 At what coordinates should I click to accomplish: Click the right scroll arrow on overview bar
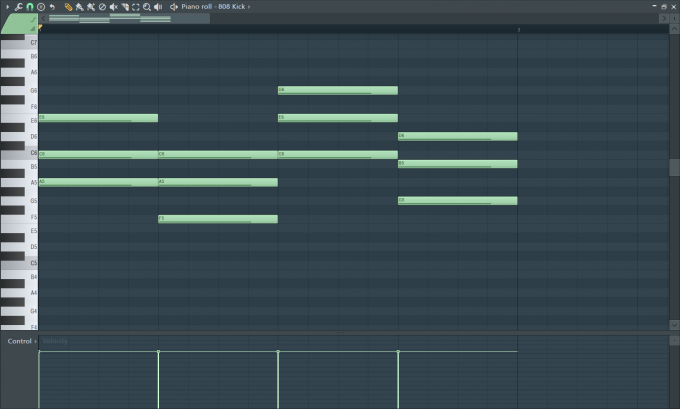(x=664, y=18)
